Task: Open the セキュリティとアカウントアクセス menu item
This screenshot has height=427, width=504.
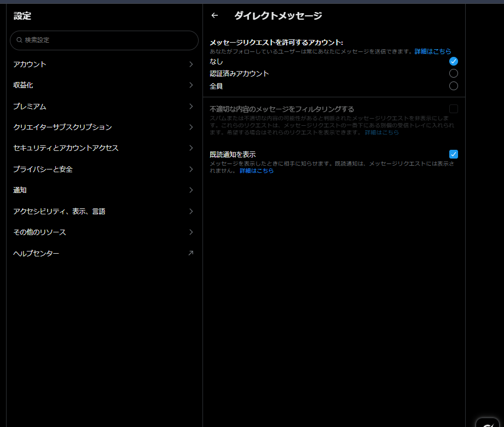Action: (x=104, y=148)
